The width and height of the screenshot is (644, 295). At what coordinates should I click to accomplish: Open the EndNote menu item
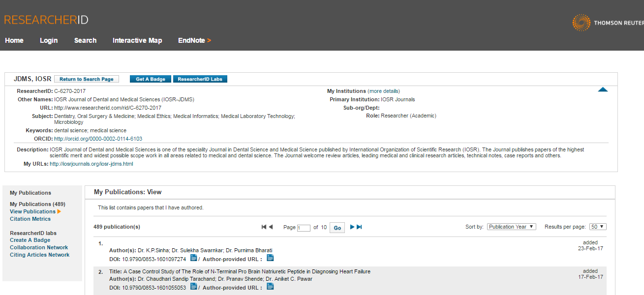tap(194, 40)
